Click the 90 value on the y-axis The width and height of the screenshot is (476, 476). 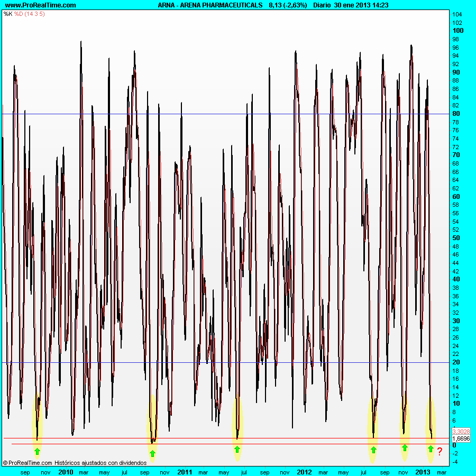[x=456, y=72]
